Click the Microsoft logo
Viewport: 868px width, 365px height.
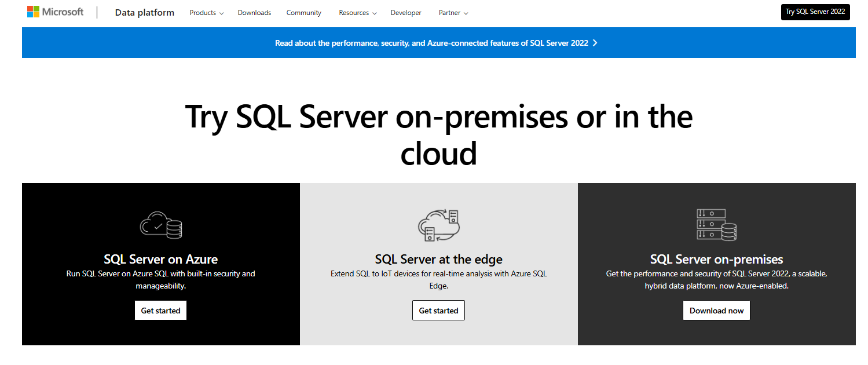(x=55, y=12)
